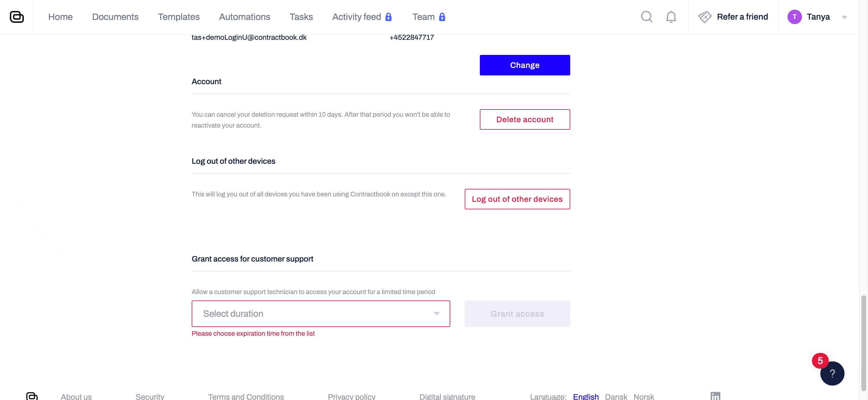Open the Automations menu item
The image size is (868, 400).
[244, 17]
